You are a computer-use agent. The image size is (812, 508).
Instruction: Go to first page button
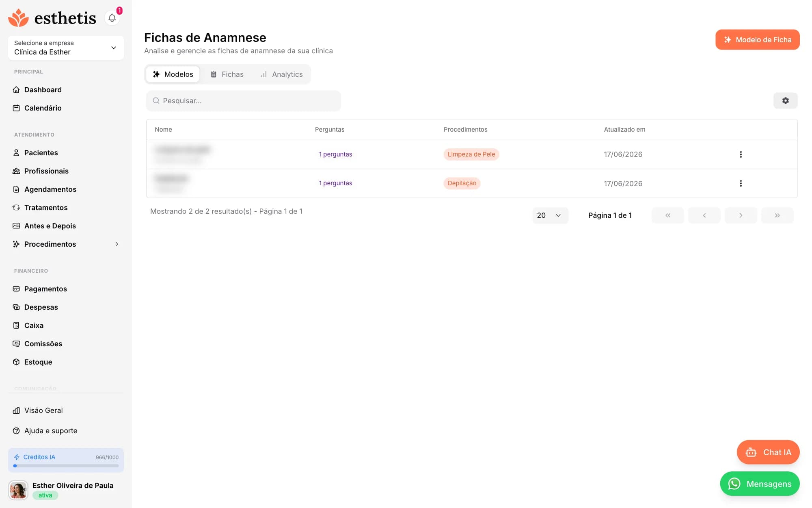[x=668, y=215]
